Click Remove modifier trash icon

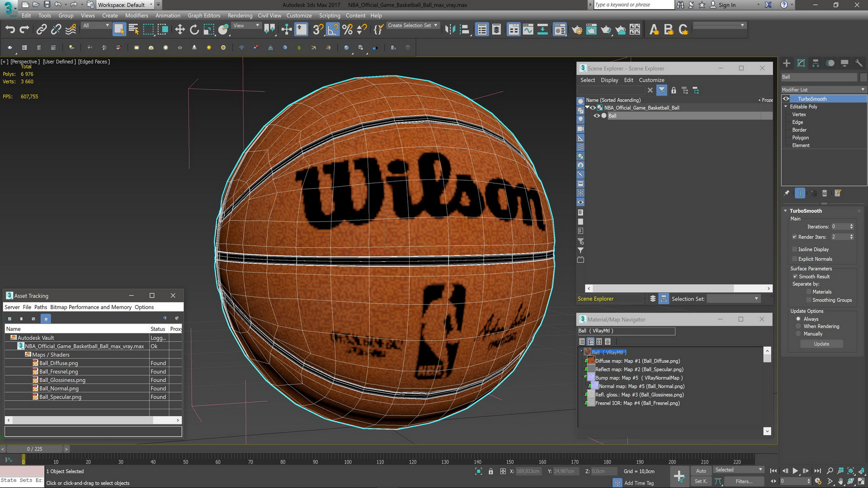pos(824,193)
